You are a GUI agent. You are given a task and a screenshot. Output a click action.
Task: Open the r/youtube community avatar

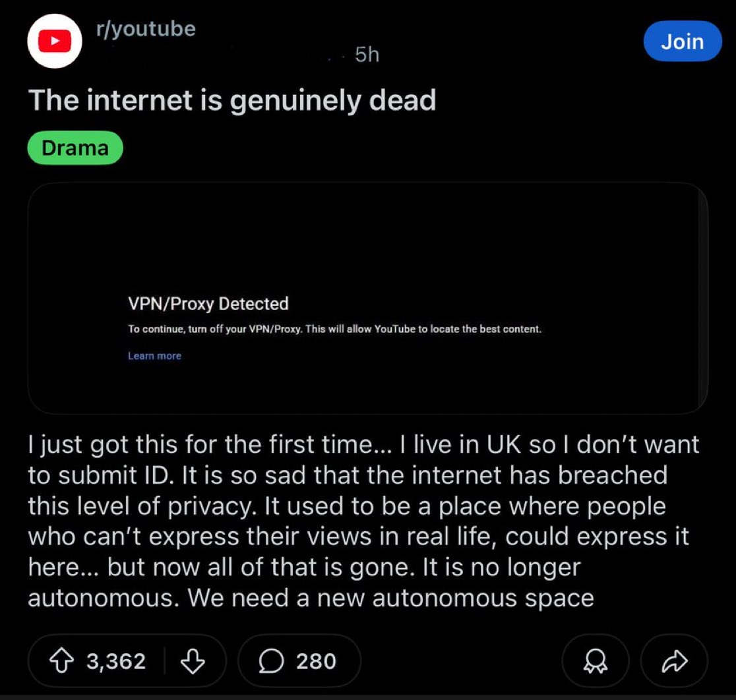55,42
